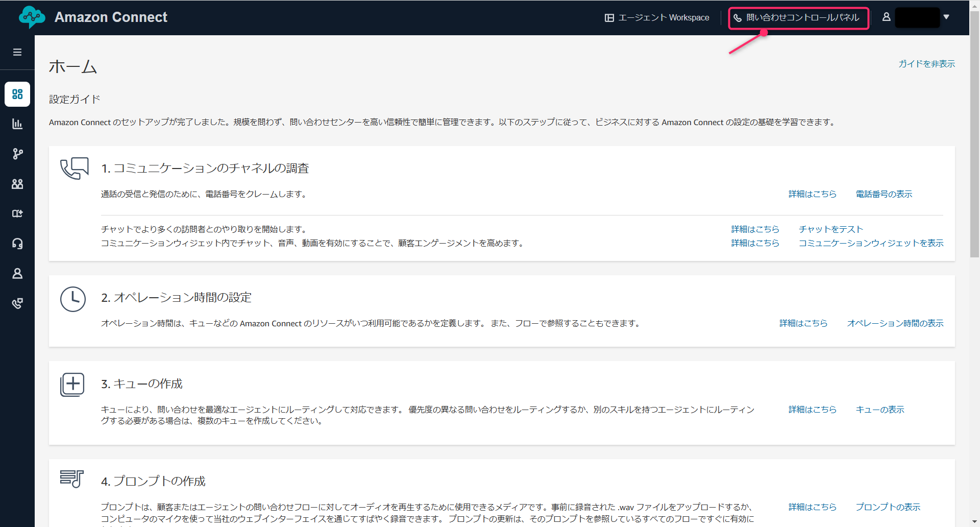Open the hamburger navigation menu
This screenshot has height=527, width=980.
coord(17,52)
